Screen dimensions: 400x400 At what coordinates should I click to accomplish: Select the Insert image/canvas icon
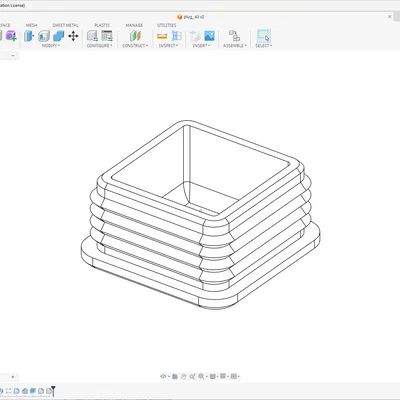[x=209, y=36]
